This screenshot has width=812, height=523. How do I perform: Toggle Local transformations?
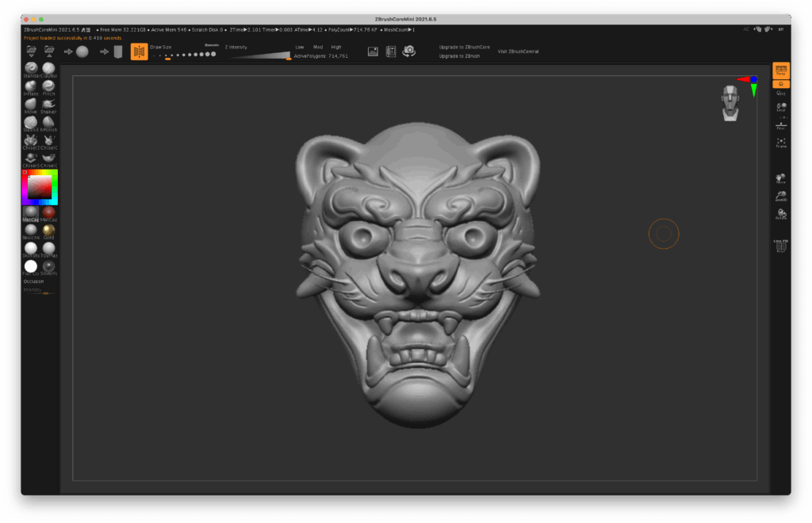pyautogui.click(x=781, y=107)
